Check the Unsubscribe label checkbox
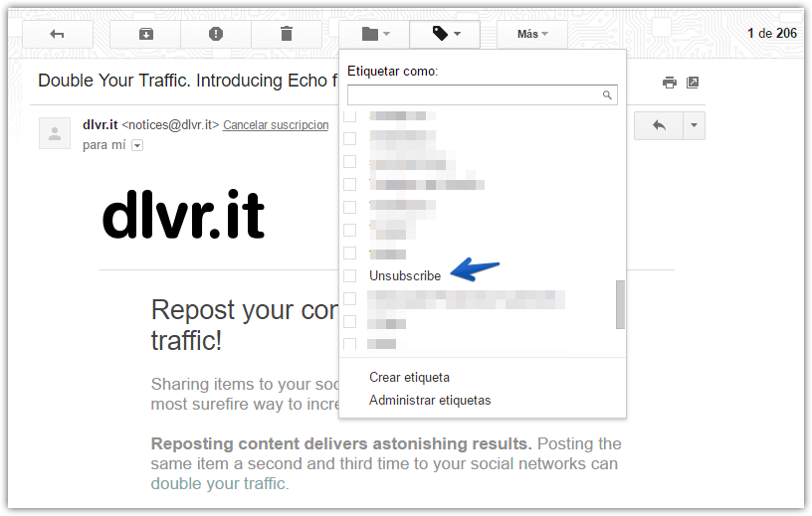The height and width of the screenshot is (516, 812). pos(349,275)
